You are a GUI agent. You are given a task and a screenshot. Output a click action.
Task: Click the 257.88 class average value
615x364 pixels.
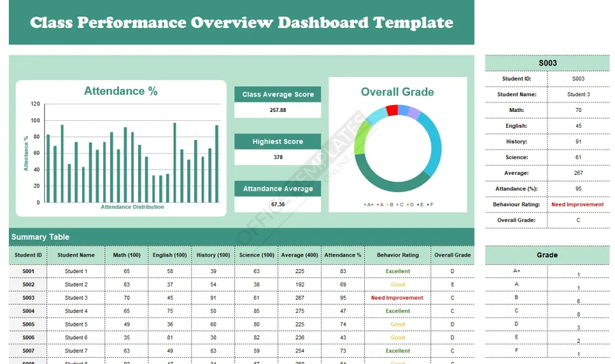pos(277,110)
